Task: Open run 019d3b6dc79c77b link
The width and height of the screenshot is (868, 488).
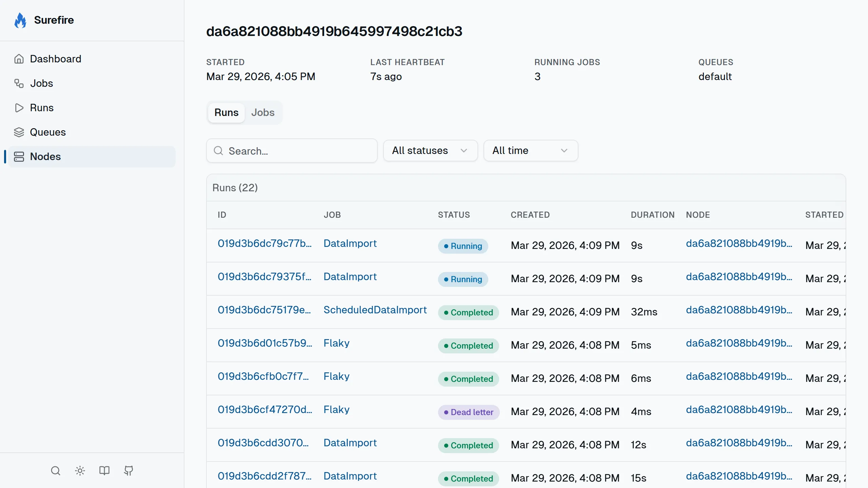Action: tap(264, 243)
